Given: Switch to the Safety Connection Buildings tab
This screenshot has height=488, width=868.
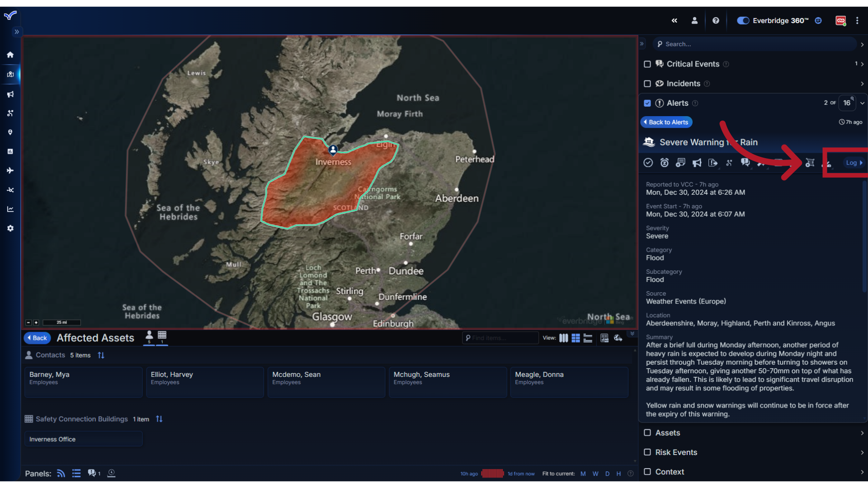Looking at the screenshot, I should click(x=162, y=337).
